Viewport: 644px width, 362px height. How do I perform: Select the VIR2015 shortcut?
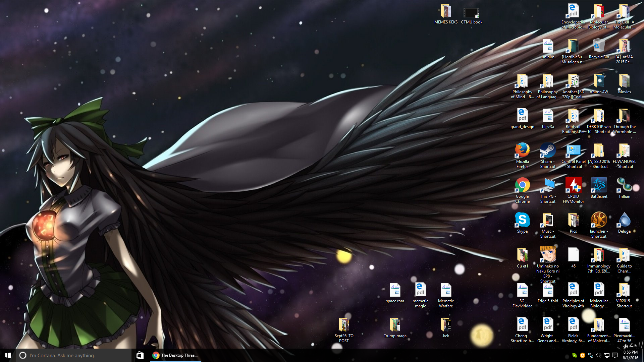(x=624, y=295)
